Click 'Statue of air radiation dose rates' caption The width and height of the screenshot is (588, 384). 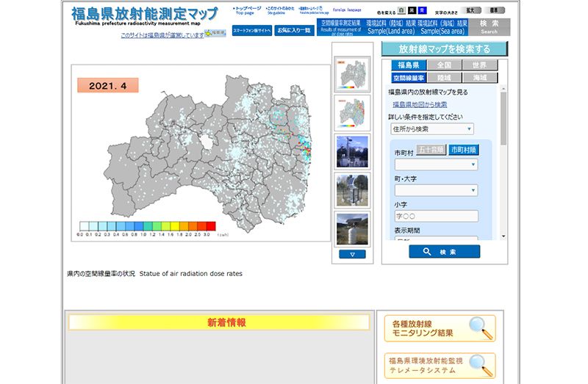coord(191,274)
